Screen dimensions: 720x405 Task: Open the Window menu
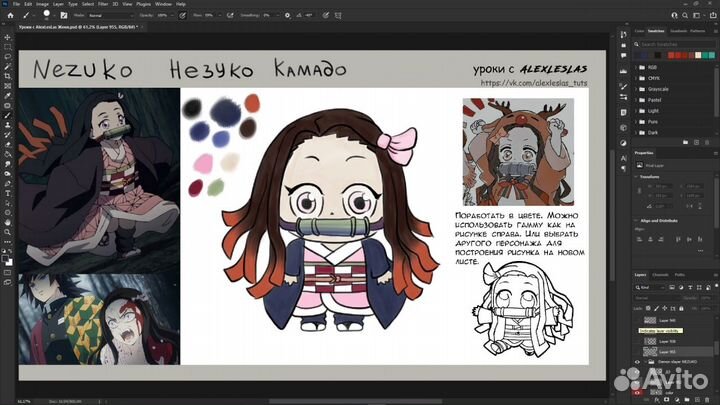tap(163, 4)
